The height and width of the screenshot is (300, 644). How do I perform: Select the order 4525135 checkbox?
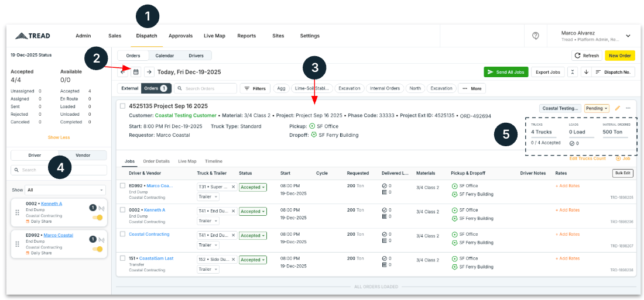coord(122,106)
